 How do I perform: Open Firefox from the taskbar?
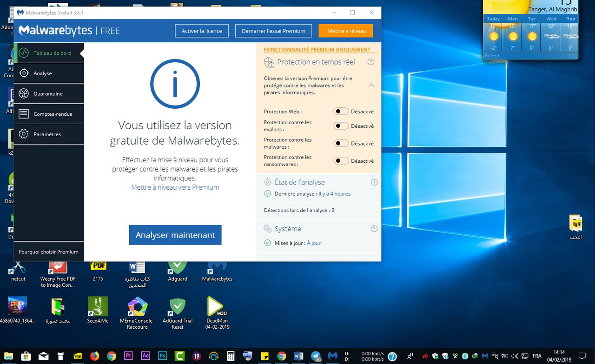click(x=94, y=356)
